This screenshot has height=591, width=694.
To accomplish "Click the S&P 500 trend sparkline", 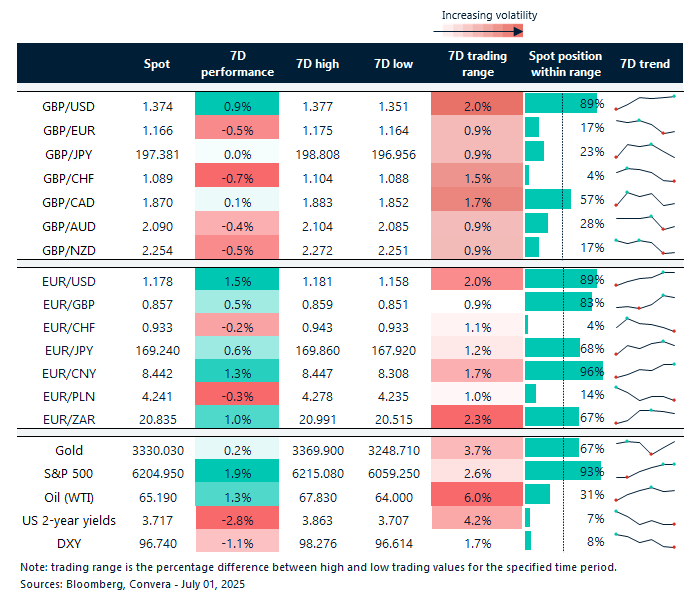I will click(x=645, y=470).
